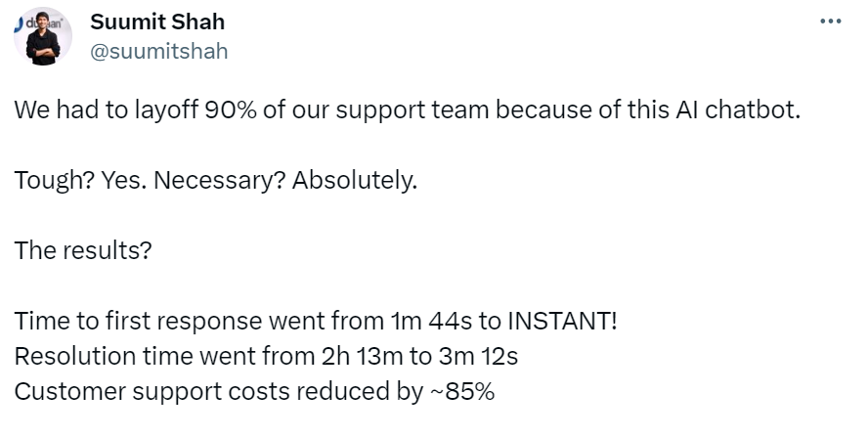
Task: Click the phrase "support team" in tweet
Action: tap(412, 110)
